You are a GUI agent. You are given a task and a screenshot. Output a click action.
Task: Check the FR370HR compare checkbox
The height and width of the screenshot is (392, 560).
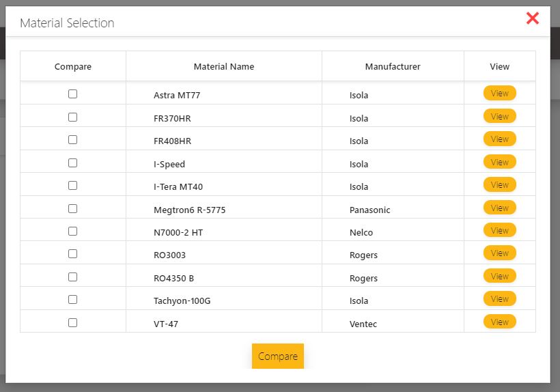pos(72,117)
